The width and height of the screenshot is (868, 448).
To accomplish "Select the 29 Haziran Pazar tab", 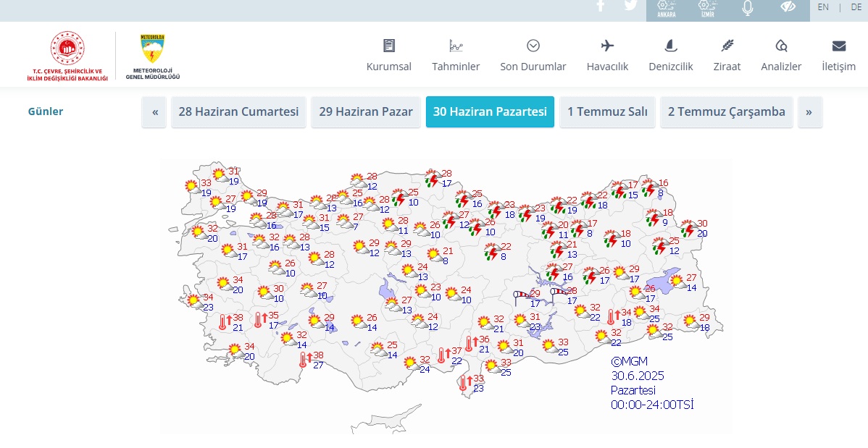I will click(366, 111).
